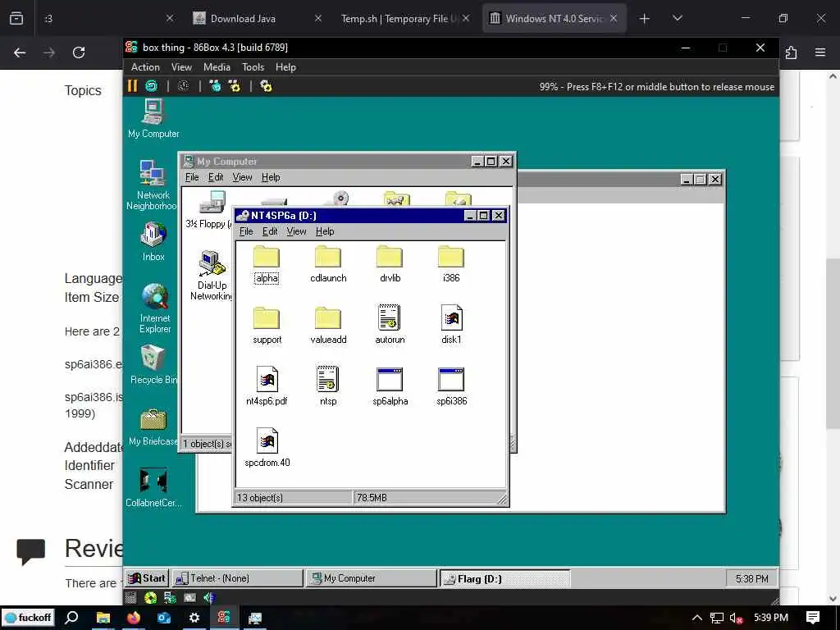Reload the browser page
This screenshot has width=840, height=630.
point(79,52)
